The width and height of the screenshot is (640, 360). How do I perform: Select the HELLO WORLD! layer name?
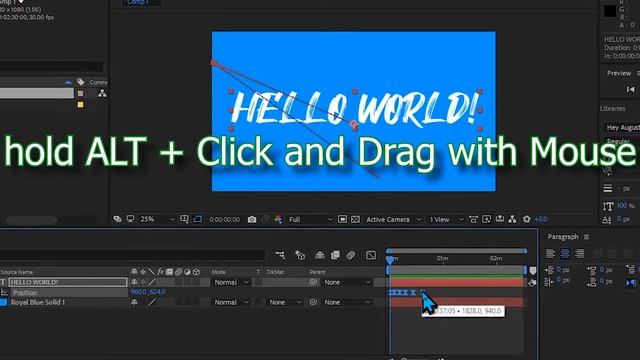[x=68, y=282]
